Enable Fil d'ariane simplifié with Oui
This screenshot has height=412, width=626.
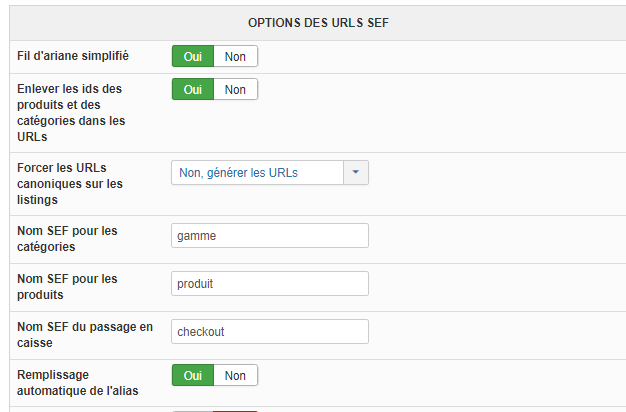tap(193, 57)
